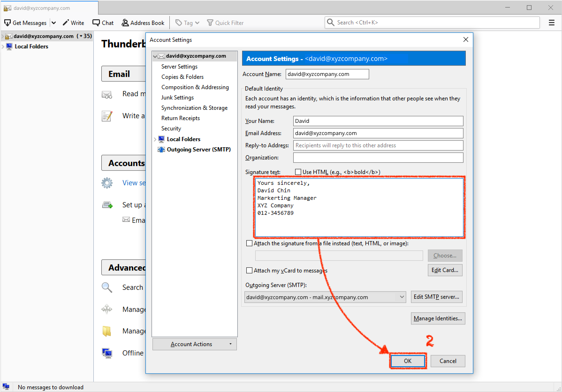Open the Address Book
This screenshot has width=562, height=392.
(x=143, y=23)
